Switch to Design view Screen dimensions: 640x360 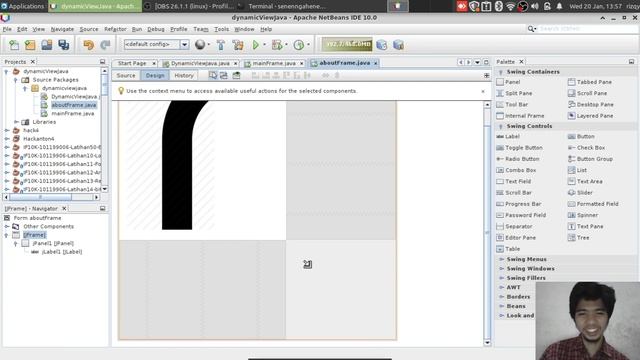click(x=155, y=76)
